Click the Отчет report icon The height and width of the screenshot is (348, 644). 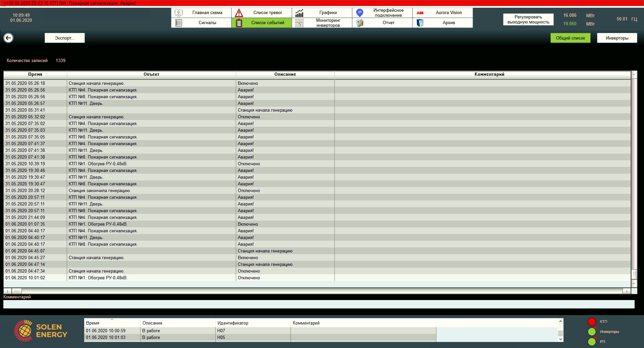point(360,23)
